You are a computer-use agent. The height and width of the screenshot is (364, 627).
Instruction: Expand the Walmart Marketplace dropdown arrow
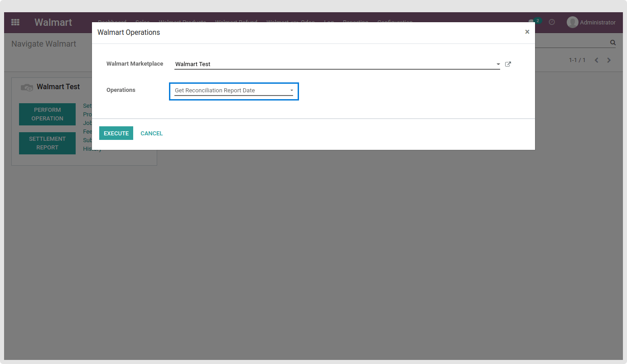pyautogui.click(x=498, y=64)
